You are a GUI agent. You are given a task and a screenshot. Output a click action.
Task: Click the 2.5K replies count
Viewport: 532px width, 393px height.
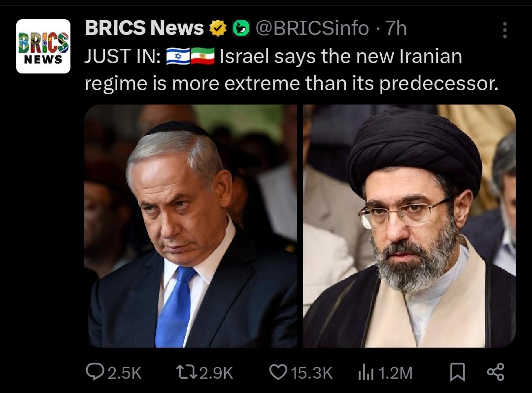[124, 373]
